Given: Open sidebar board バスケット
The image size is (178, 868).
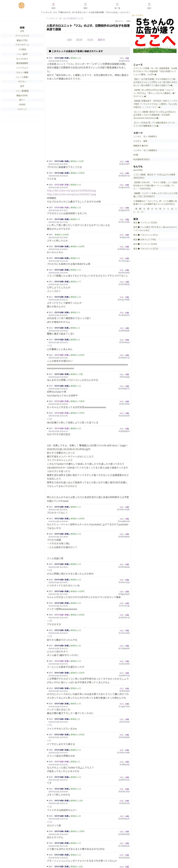Looking at the screenshot, I should point(22,109).
